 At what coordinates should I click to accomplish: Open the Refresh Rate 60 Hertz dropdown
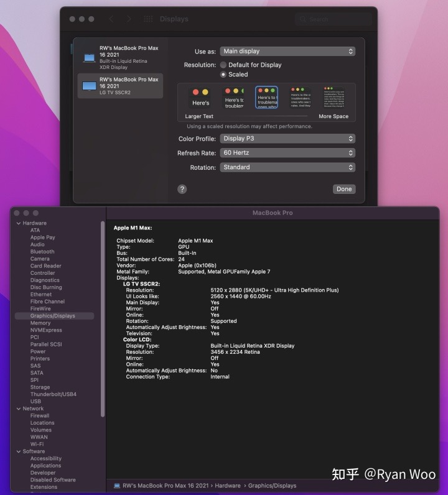pos(287,153)
